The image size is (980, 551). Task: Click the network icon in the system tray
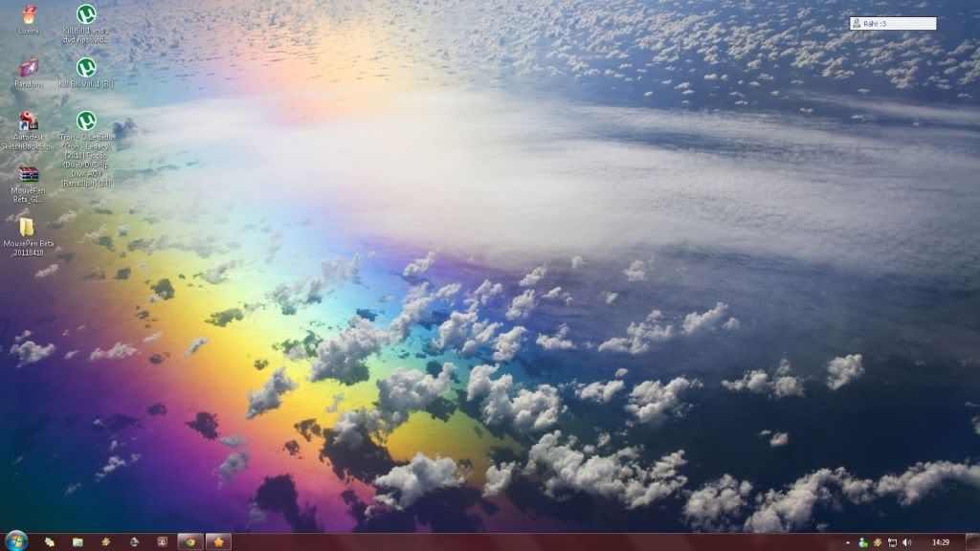click(x=892, y=541)
